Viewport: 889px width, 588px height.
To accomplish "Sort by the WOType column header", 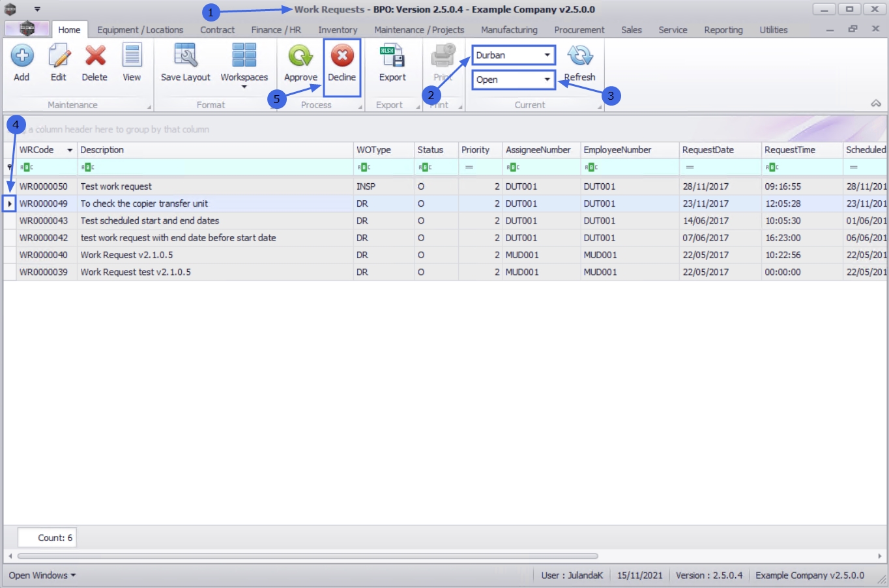I will [x=384, y=150].
